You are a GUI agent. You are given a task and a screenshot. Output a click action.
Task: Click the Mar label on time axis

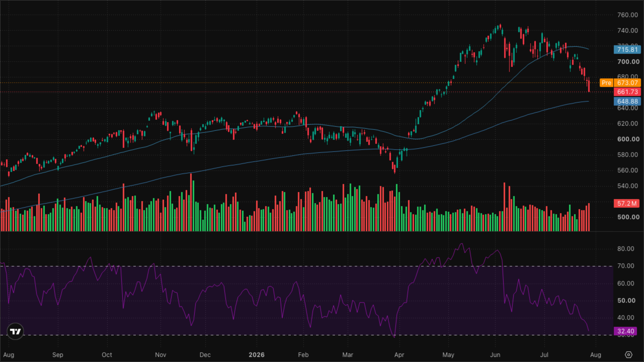tap(348, 355)
